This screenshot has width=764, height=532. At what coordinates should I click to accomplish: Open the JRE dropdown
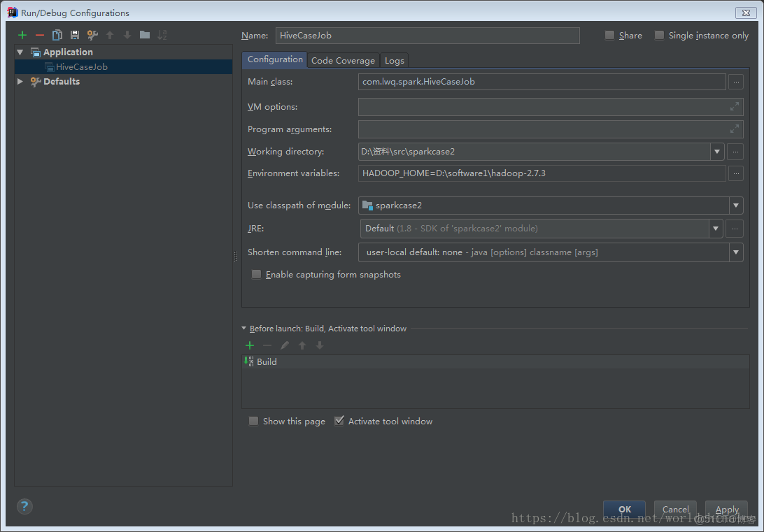click(715, 228)
